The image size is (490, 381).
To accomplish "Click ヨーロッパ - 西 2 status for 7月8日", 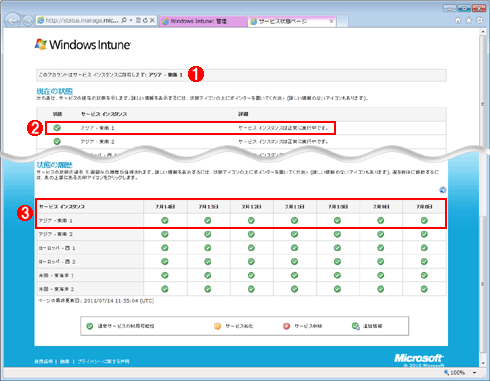I will [x=424, y=262].
